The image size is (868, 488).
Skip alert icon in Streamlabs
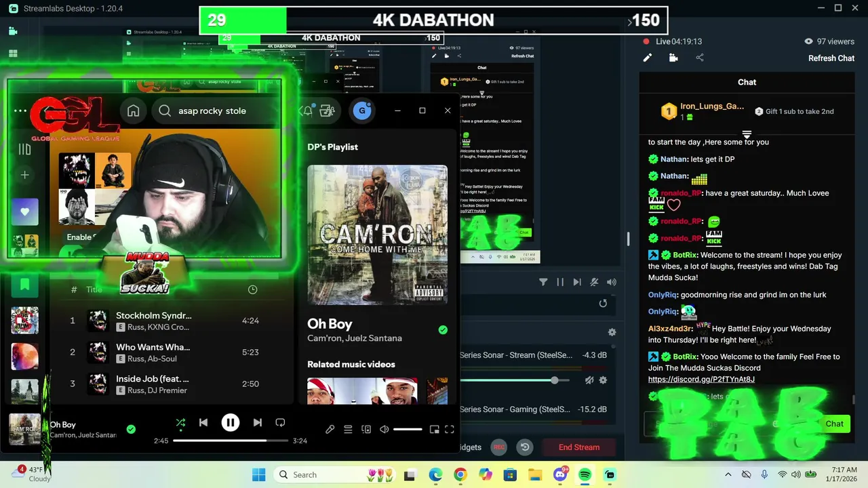577,282
